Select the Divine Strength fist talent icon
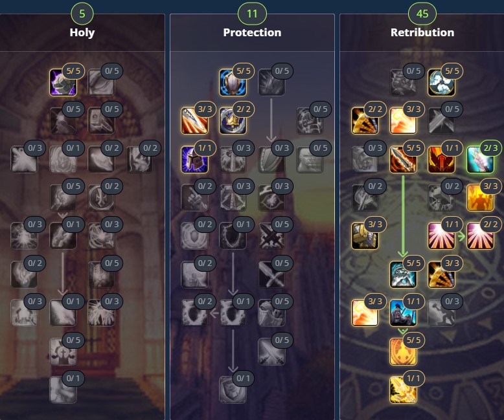 coord(63,82)
